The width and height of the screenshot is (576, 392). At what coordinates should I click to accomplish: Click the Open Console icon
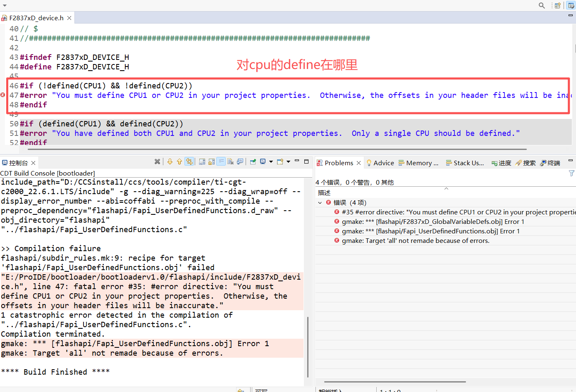click(280, 162)
